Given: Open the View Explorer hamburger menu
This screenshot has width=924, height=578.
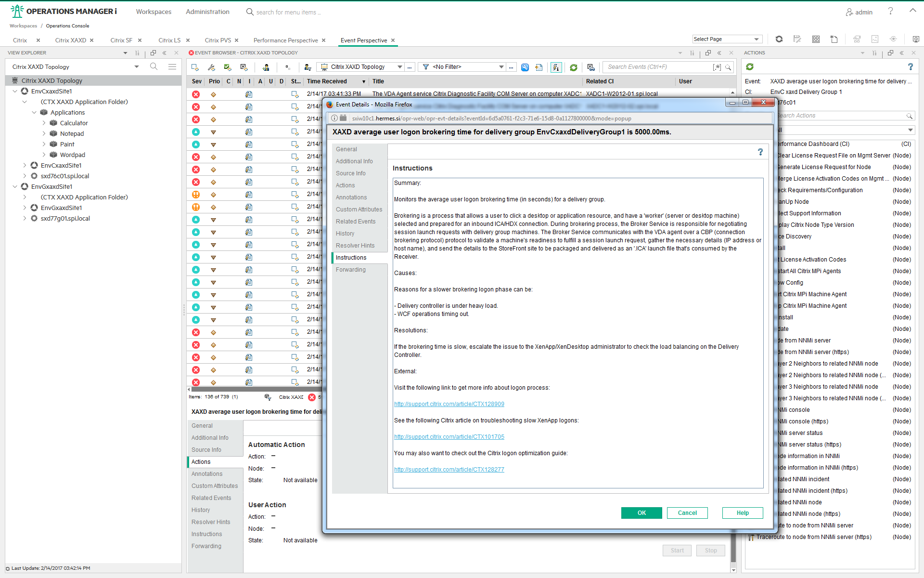Looking at the screenshot, I should pyautogui.click(x=172, y=66).
